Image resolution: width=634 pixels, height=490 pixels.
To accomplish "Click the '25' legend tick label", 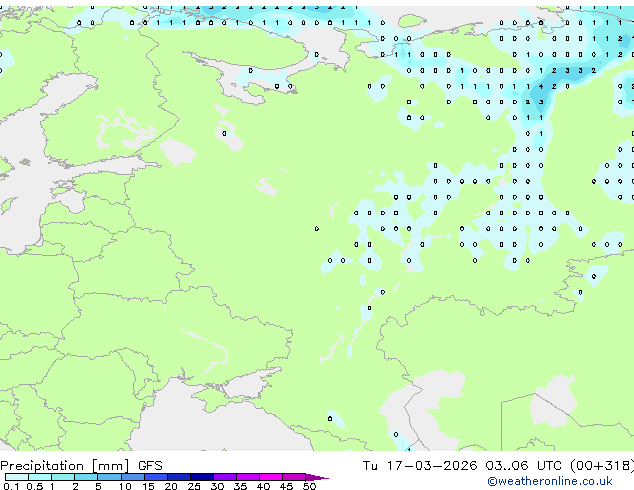I will point(194,486).
